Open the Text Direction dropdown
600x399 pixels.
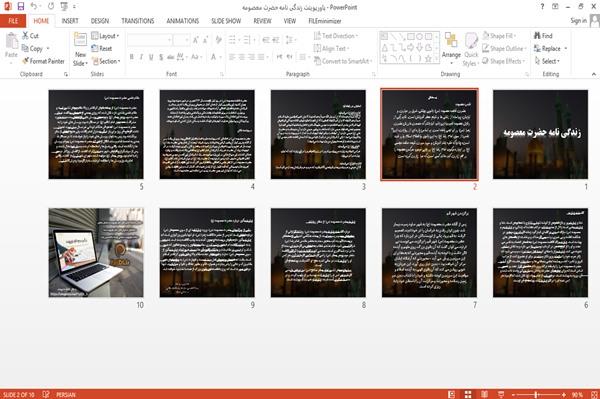tap(336, 36)
